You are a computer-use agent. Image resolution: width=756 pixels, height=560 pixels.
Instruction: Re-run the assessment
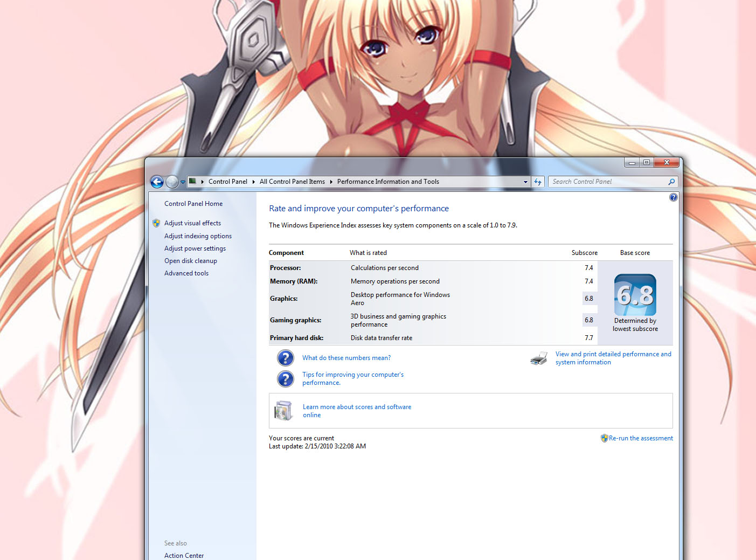tap(641, 438)
